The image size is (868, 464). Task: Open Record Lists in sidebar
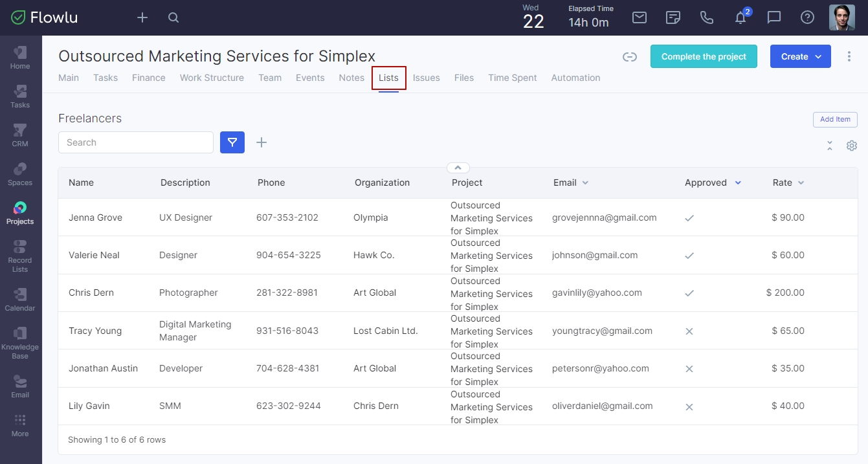(x=20, y=256)
